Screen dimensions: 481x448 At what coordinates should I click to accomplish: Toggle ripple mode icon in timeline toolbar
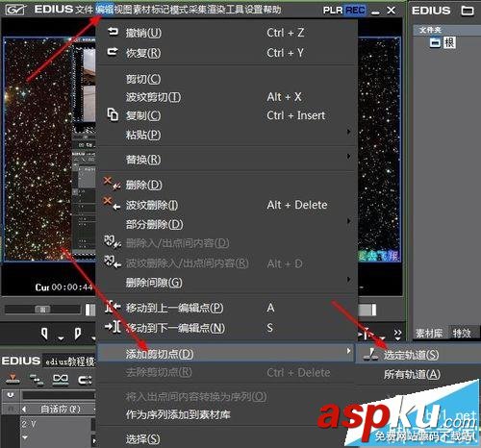(85, 380)
